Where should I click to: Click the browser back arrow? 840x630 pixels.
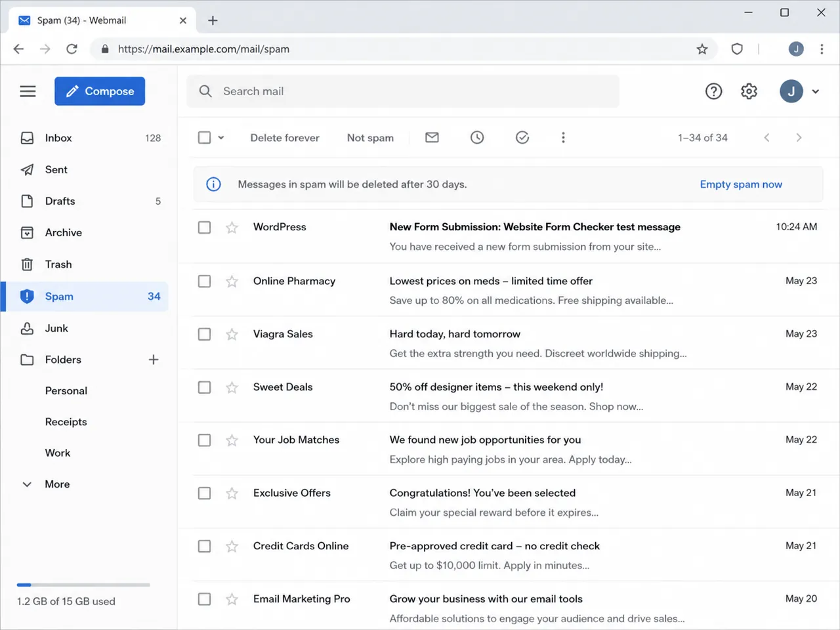click(18, 49)
